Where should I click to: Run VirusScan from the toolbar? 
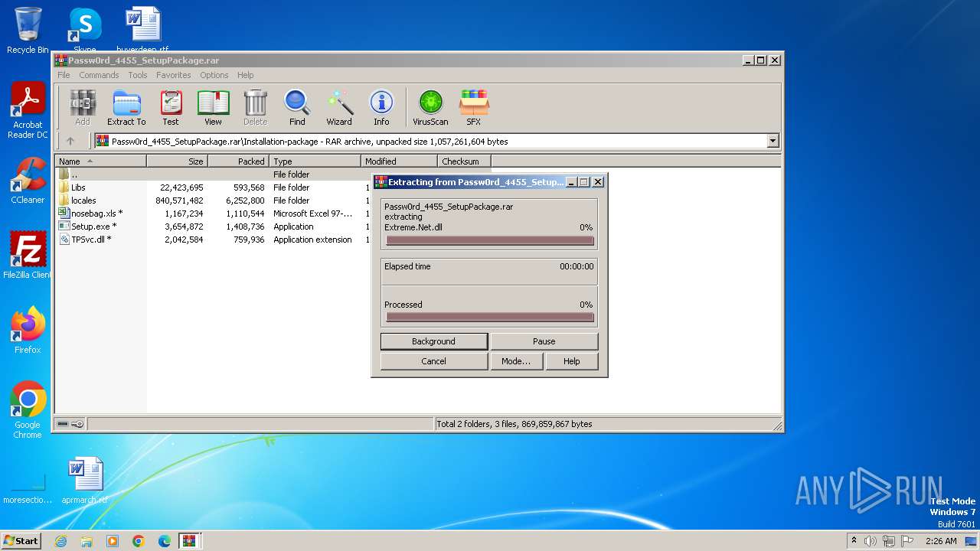(x=430, y=107)
